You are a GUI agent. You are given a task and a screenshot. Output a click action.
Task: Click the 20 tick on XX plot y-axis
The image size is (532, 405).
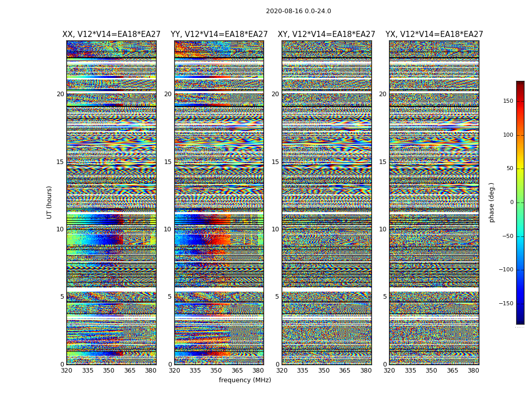coord(60,94)
